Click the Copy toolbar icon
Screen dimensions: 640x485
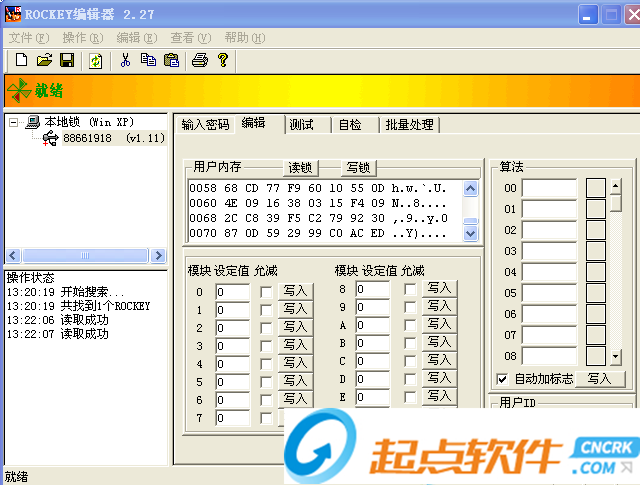pos(148,60)
